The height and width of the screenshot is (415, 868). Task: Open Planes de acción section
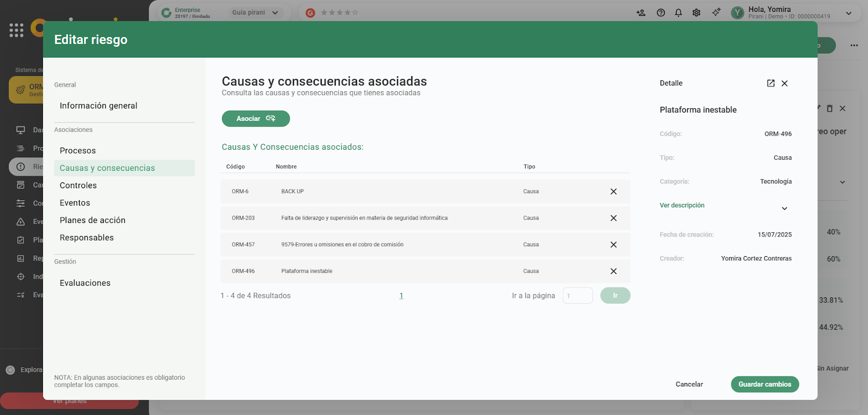93,220
